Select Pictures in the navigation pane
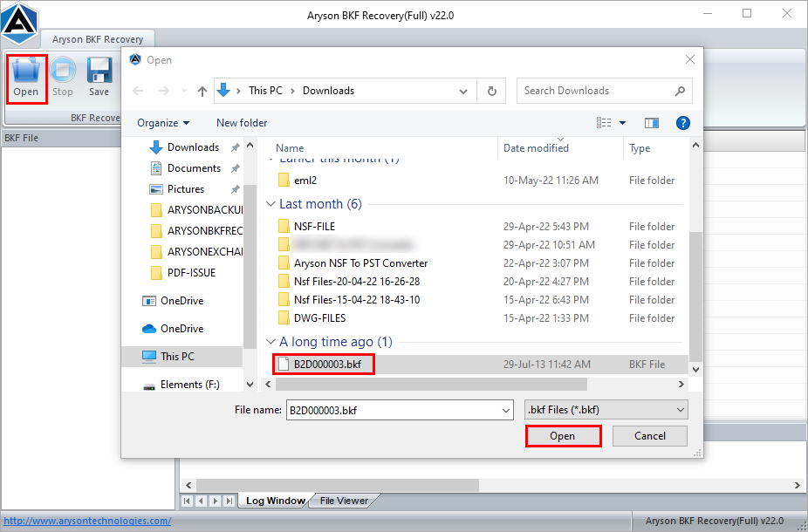Image resolution: width=808 pixels, height=532 pixels. click(186, 189)
